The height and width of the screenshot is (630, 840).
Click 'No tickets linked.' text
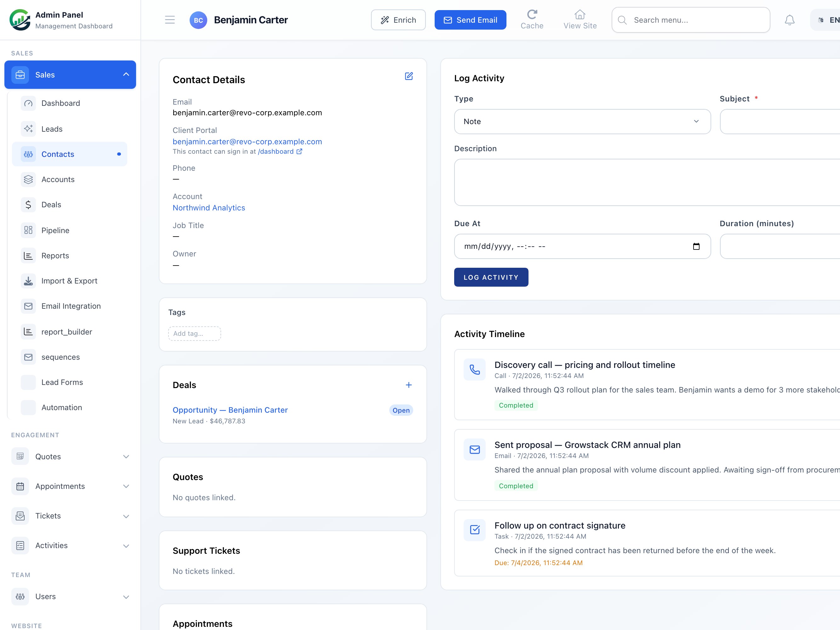coord(203,571)
